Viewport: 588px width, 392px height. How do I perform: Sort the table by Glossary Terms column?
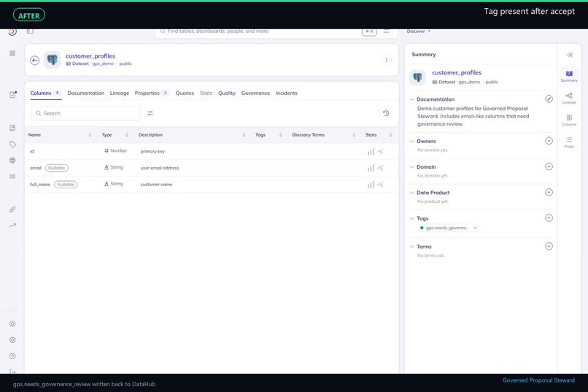(354, 135)
